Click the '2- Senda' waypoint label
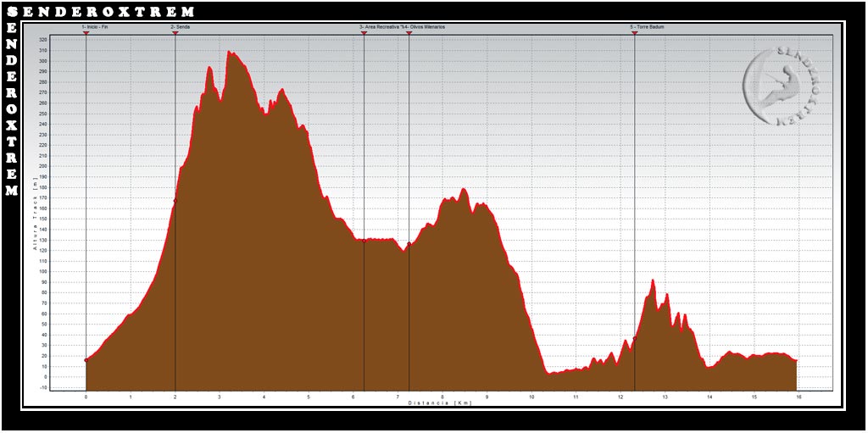The width and height of the screenshot is (868, 433). 181,26
